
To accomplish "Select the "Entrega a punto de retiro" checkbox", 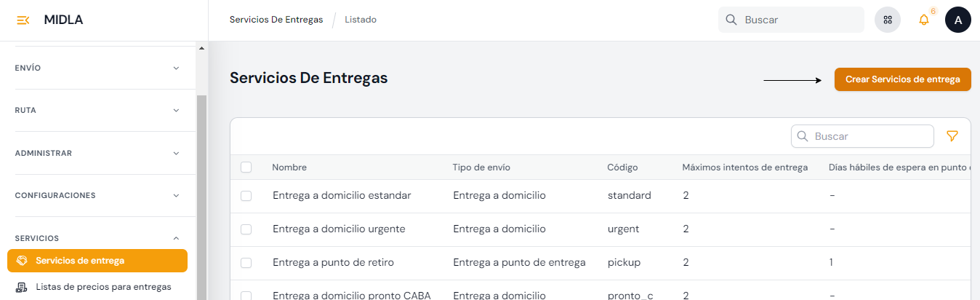I will coord(246,263).
